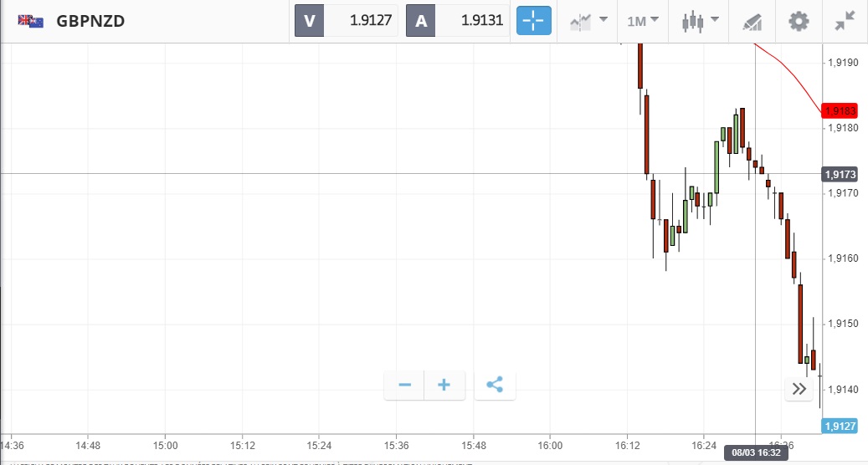868x465 pixels.
Task: Click the red 1,9183 indicator price label
Action: click(x=840, y=111)
